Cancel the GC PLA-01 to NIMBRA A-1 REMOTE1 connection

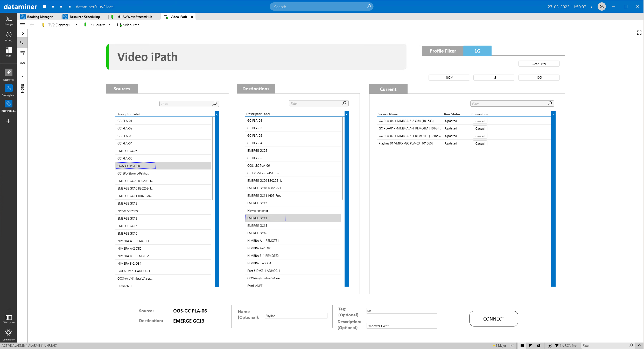point(480,128)
